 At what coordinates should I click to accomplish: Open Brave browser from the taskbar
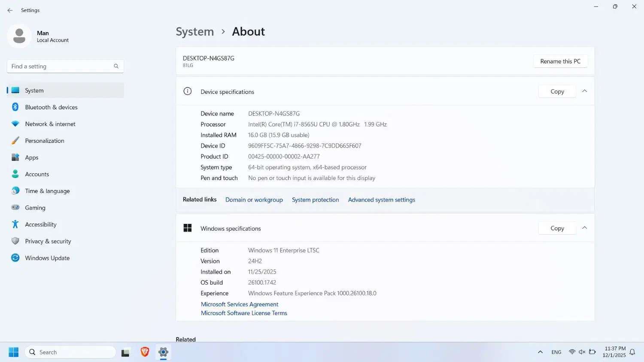145,352
